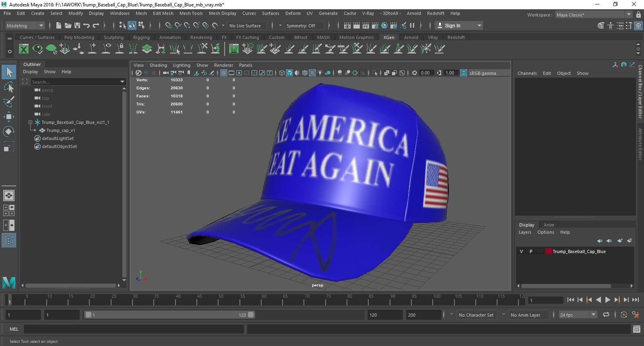Click the single-pane perspective layout icon

9,196
